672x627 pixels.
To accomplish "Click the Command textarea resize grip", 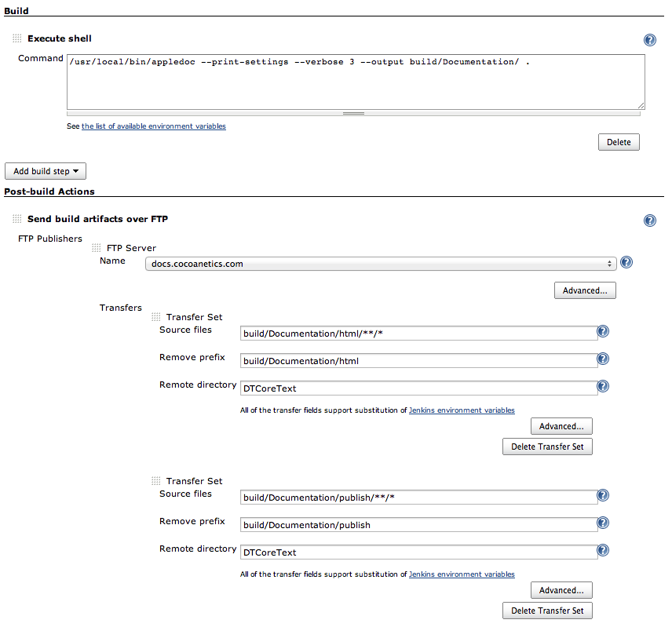I will (x=641, y=105).
